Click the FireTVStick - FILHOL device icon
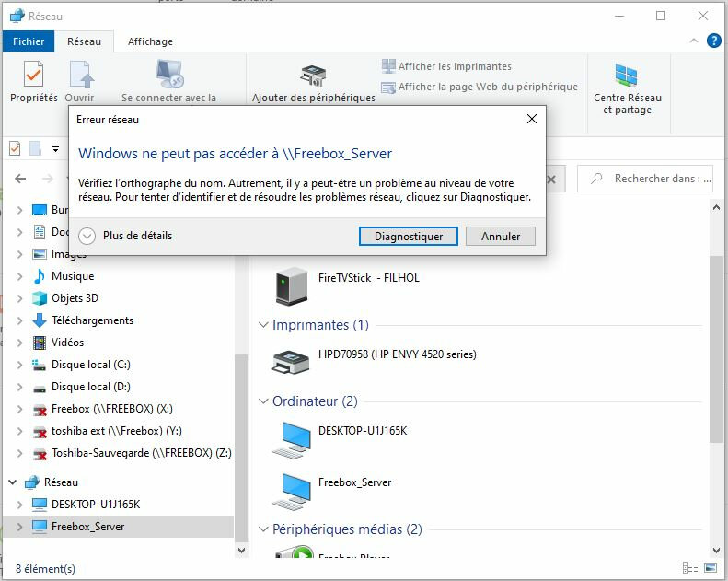Image resolution: width=728 pixels, height=581 pixels. (x=292, y=286)
